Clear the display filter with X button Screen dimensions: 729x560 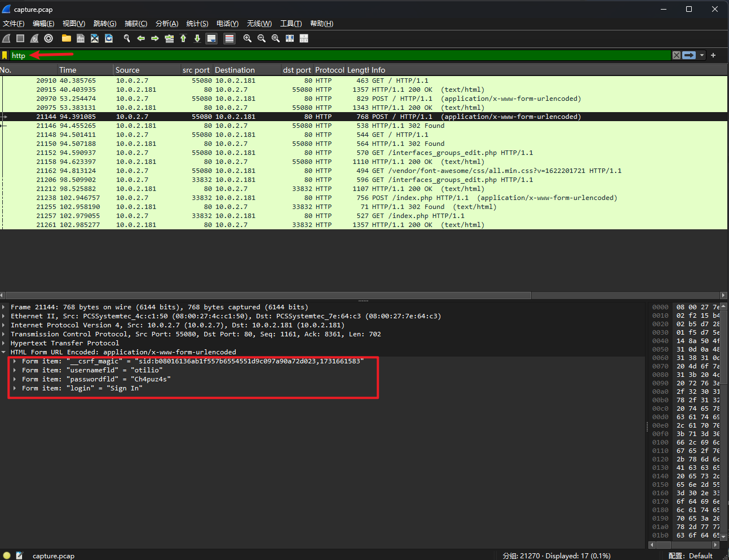[676, 55]
